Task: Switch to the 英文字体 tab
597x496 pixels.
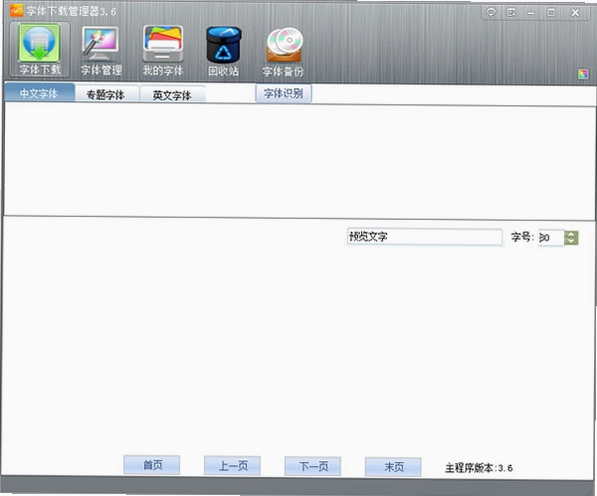Action: tap(172, 95)
